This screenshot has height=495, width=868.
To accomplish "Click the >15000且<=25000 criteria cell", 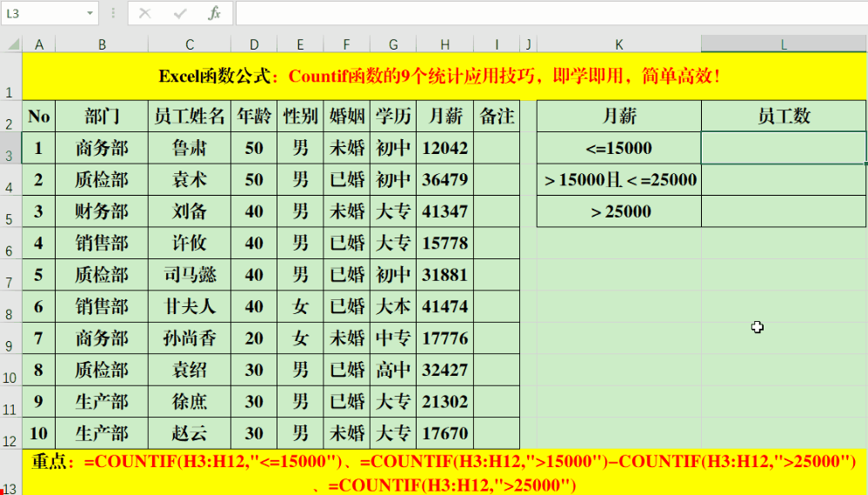I will [619, 179].
